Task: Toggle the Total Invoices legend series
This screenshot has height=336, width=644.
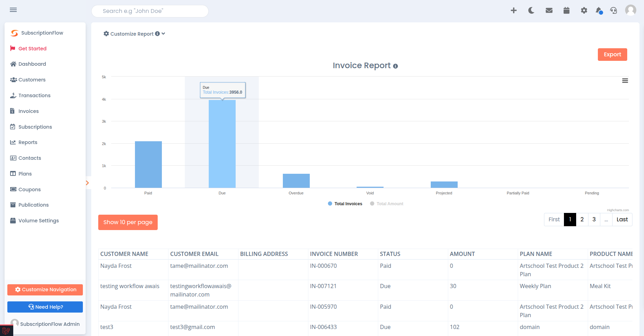Action: (345, 203)
